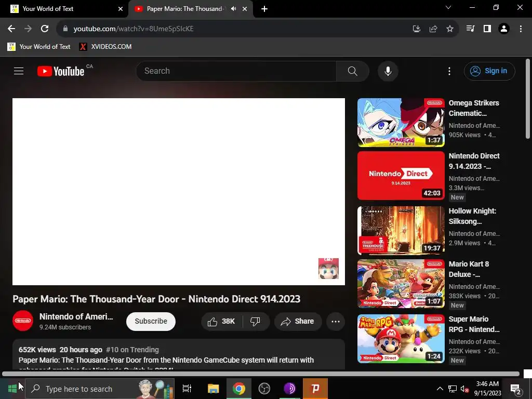
Task: Open Nintendo of America channel avatar
Action: pos(23,320)
